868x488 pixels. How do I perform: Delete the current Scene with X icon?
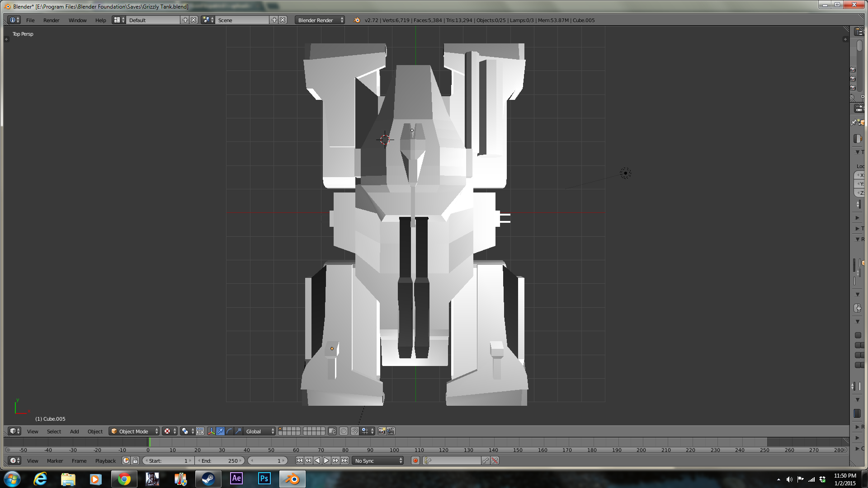(x=283, y=20)
